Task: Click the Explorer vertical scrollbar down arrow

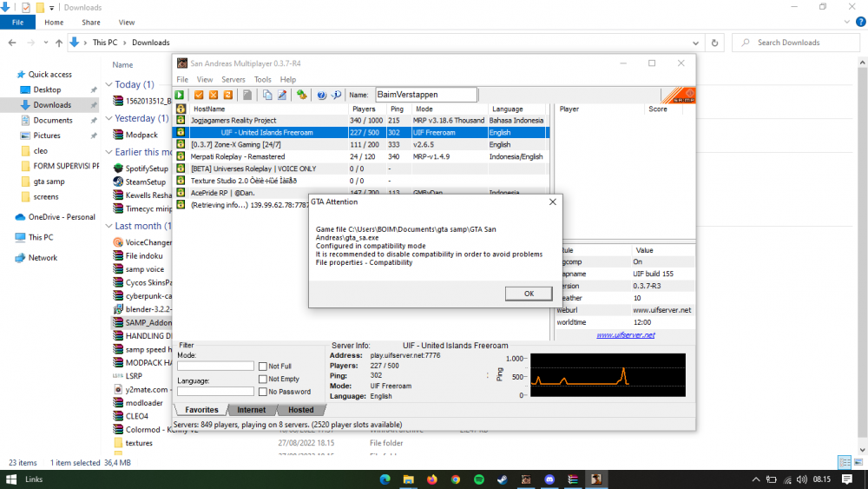Action: click(x=863, y=450)
